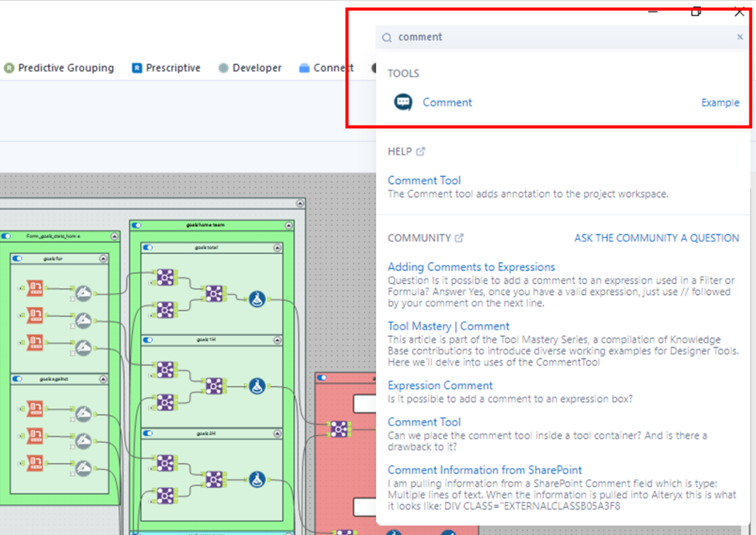
Task: Select the Formula tool in goals 1H container
Action: pyautogui.click(x=257, y=386)
